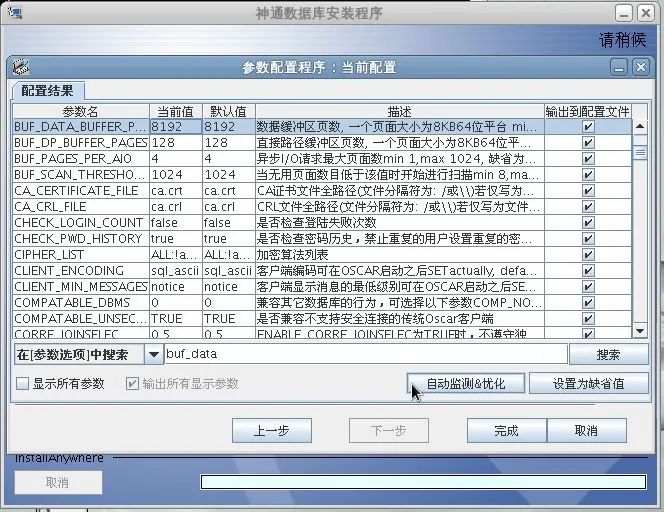The width and height of the screenshot is (664, 512).
Task: Toggle output checkbox for CLIENT_MIN_MESSAGES
Action: coord(588,287)
